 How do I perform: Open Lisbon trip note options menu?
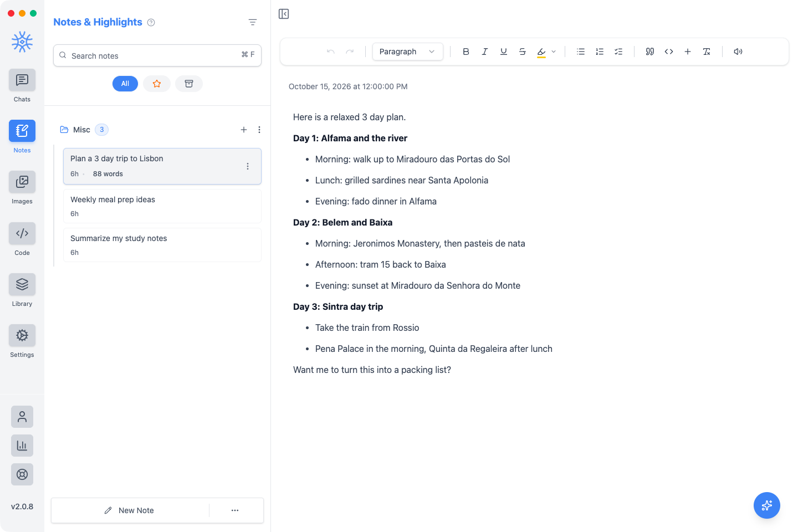coord(248,166)
